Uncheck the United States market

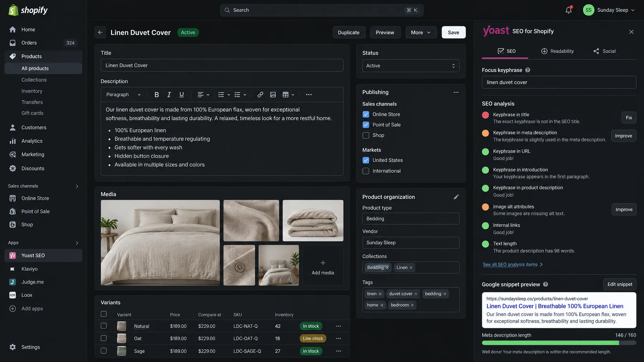[x=366, y=160]
